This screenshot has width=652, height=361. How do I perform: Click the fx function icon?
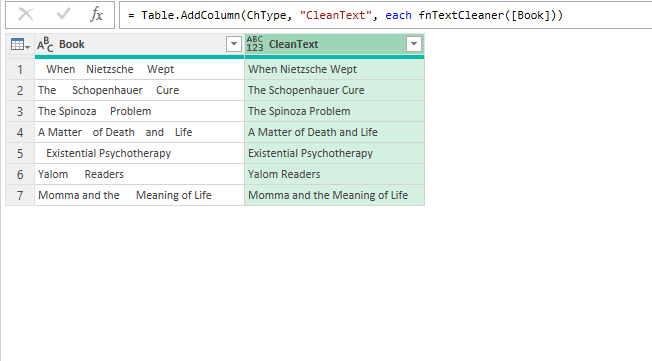point(96,15)
